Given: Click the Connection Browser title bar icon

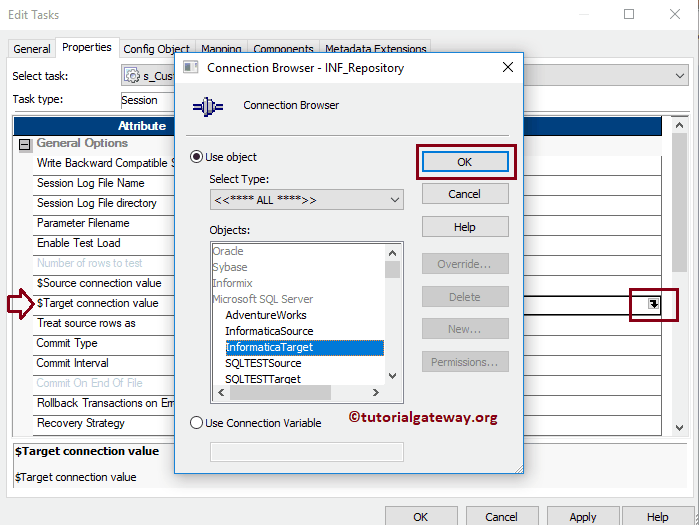Looking at the screenshot, I should point(191,67).
